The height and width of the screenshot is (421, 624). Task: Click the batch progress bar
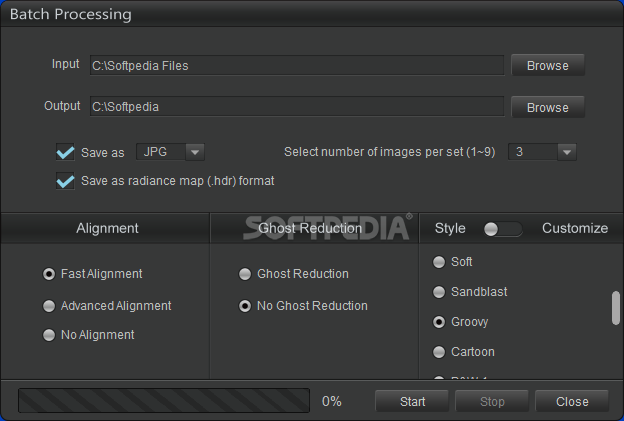point(164,401)
